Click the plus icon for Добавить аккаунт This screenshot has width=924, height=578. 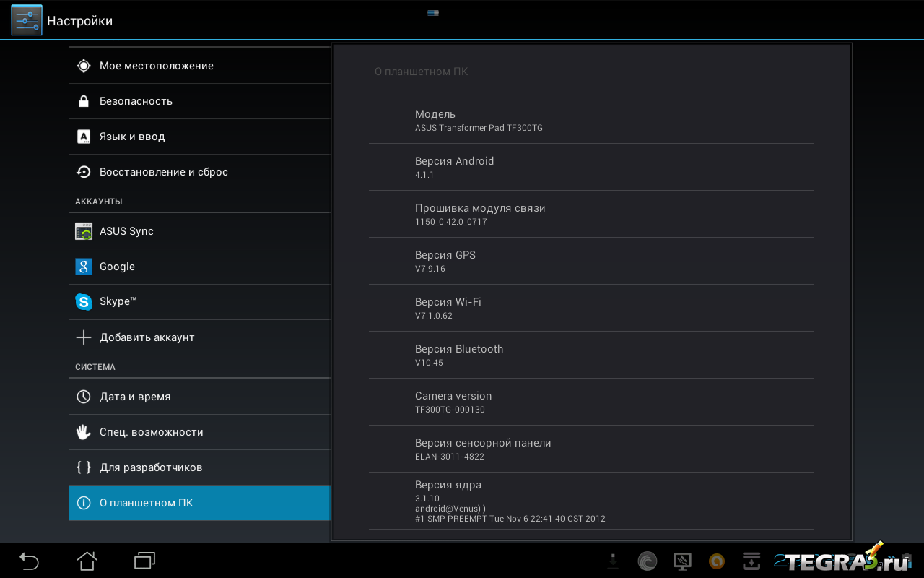click(x=84, y=337)
